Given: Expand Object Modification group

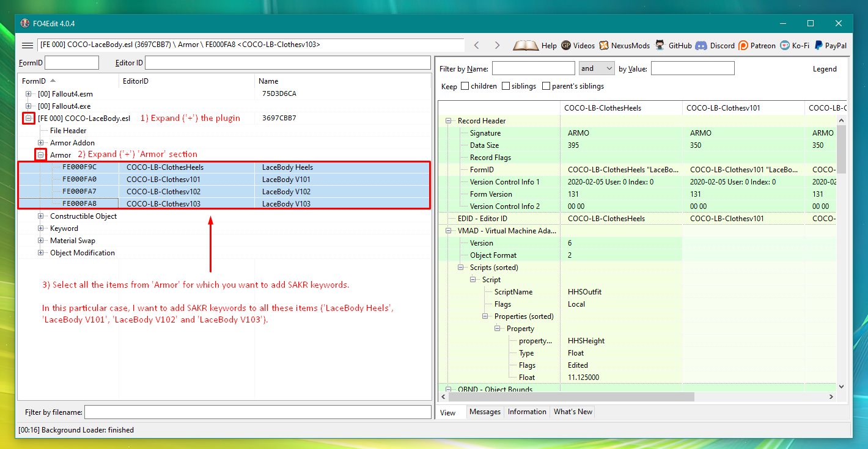Looking at the screenshot, I should coord(41,253).
